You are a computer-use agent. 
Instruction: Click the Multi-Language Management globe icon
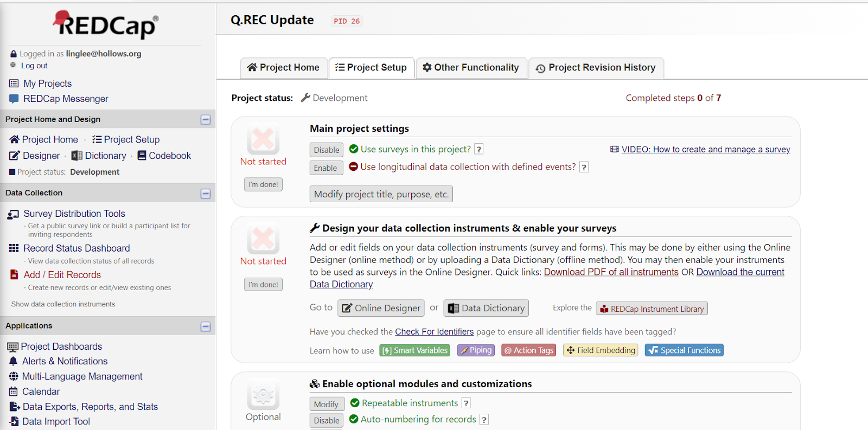14,376
